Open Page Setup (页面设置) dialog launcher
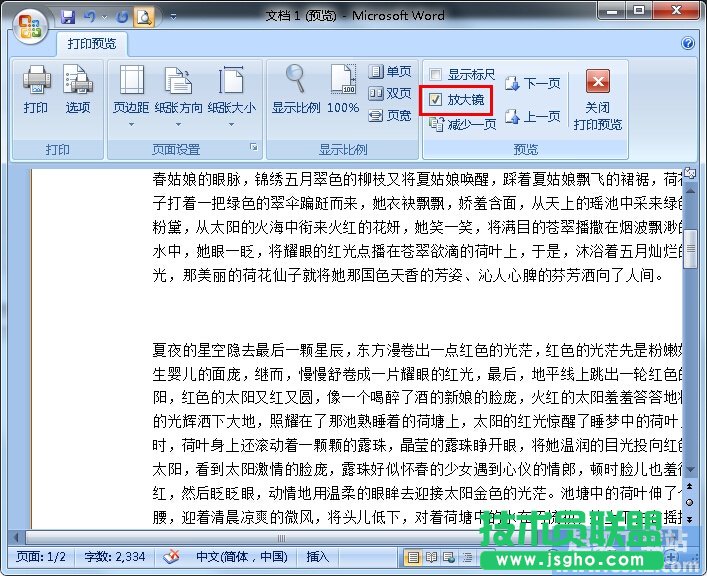The height and width of the screenshot is (576, 707). click(254, 149)
